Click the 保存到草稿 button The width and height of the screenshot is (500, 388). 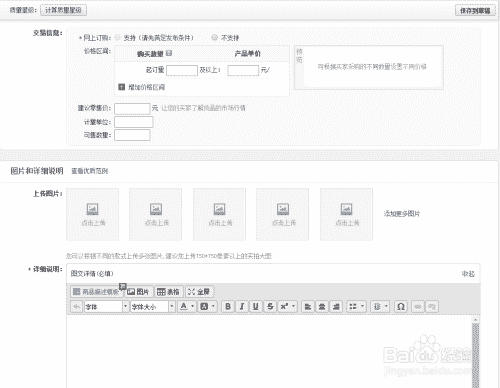click(x=475, y=11)
